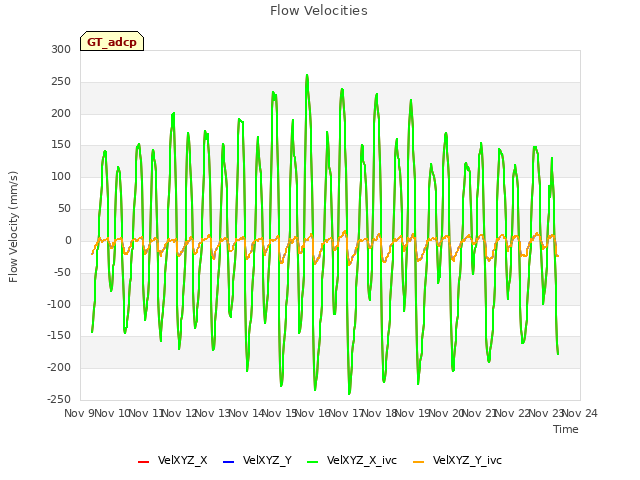Click the Nov 12 x-axis date label
Screen dimensions: 640x480
(180, 413)
